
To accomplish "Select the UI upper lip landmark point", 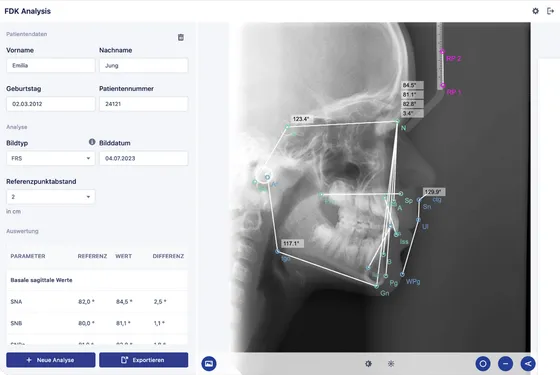I will point(418,220).
